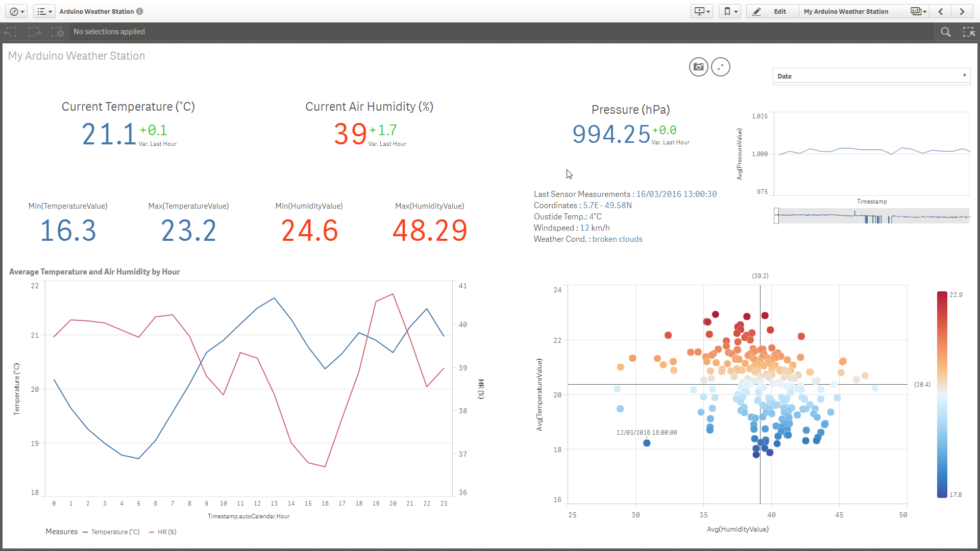Open smart search with the magnifier icon

[x=946, y=32]
